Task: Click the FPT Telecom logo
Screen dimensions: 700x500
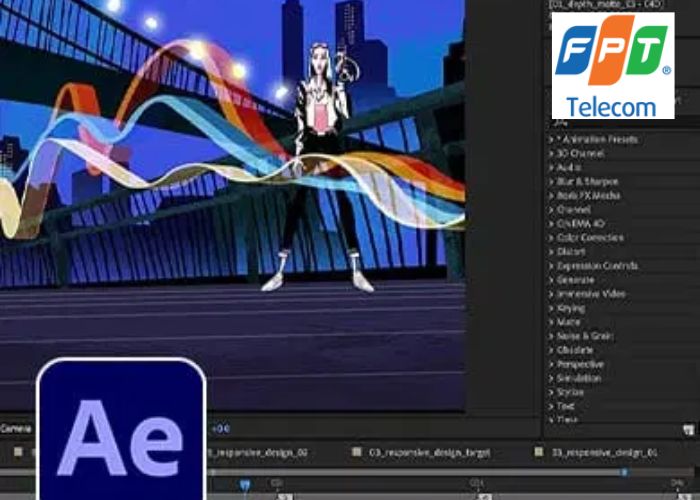Action: coord(612,66)
